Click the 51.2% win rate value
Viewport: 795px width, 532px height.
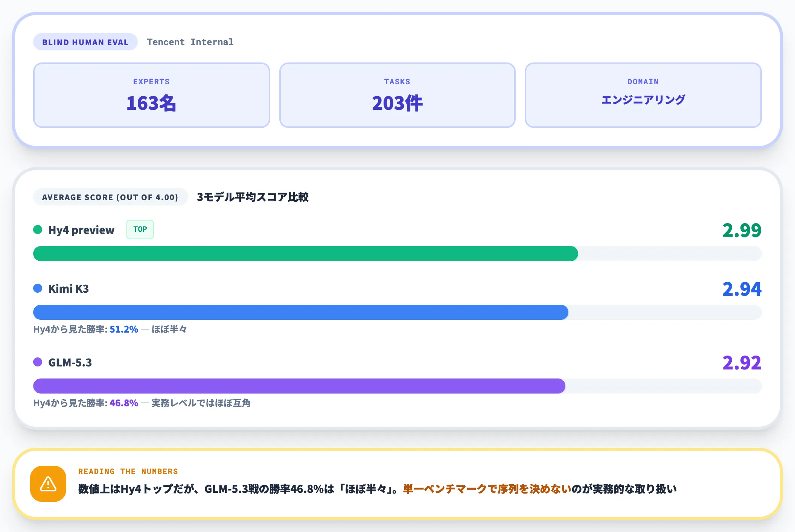point(124,329)
